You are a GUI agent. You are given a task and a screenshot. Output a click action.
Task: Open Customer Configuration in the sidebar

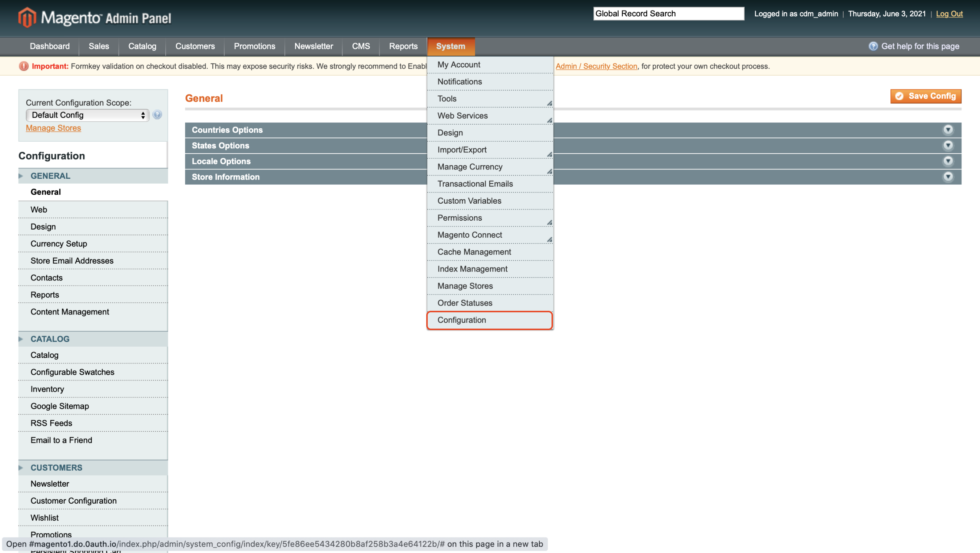tap(93, 501)
